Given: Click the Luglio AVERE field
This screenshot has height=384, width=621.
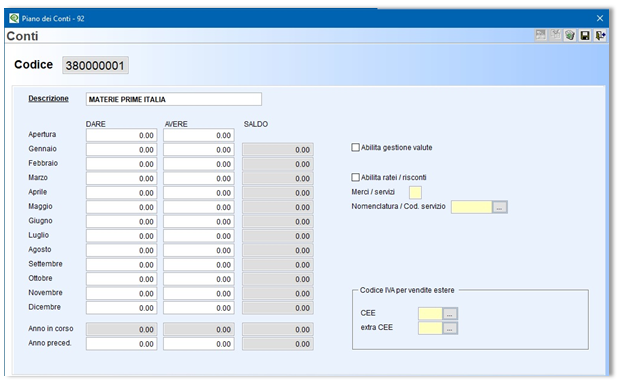Looking at the screenshot, I should [198, 236].
